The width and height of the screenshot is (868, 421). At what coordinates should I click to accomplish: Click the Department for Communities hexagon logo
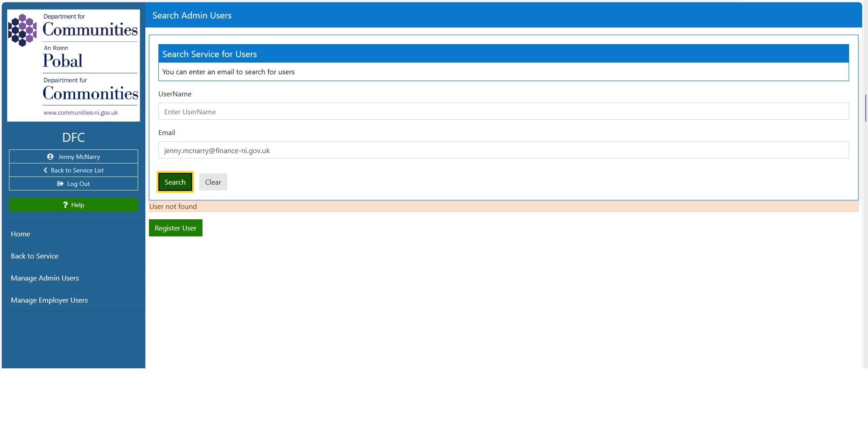22,30
